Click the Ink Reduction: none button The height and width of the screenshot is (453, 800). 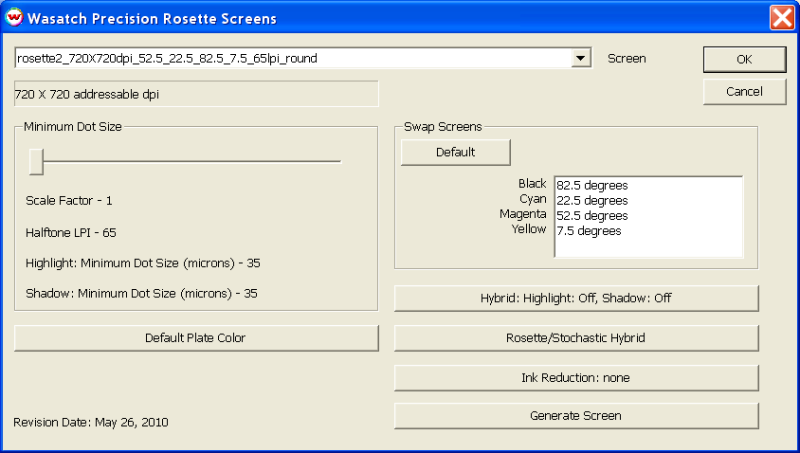coord(576,378)
